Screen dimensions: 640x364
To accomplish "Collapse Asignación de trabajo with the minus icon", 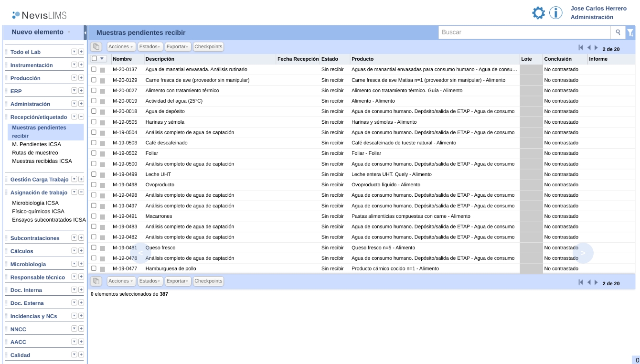I will 81,192.
